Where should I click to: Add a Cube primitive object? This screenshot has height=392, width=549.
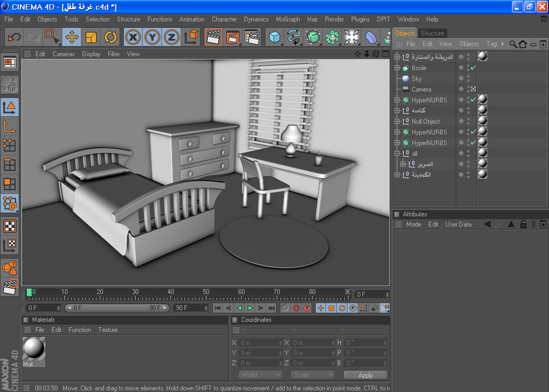(274, 37)
